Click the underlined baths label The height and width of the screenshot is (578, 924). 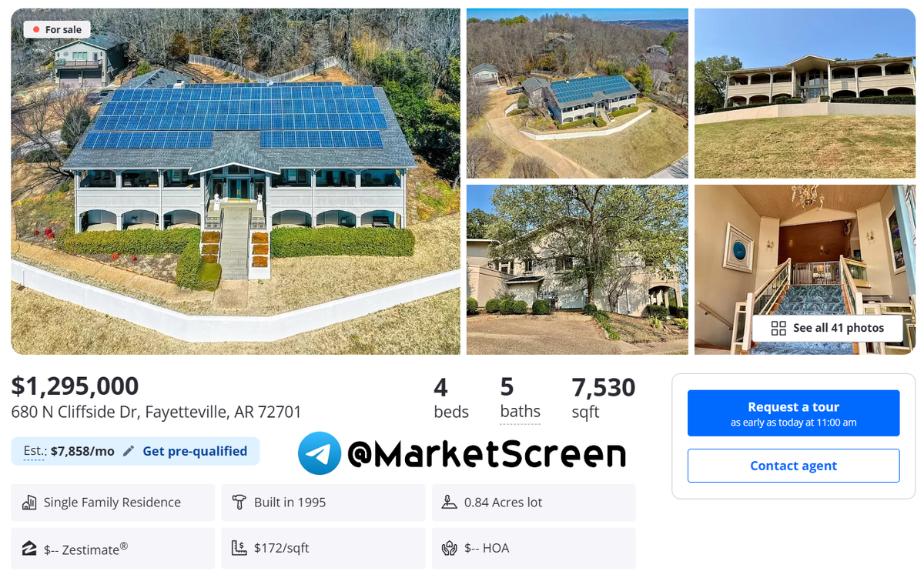(x=520, y=412)
